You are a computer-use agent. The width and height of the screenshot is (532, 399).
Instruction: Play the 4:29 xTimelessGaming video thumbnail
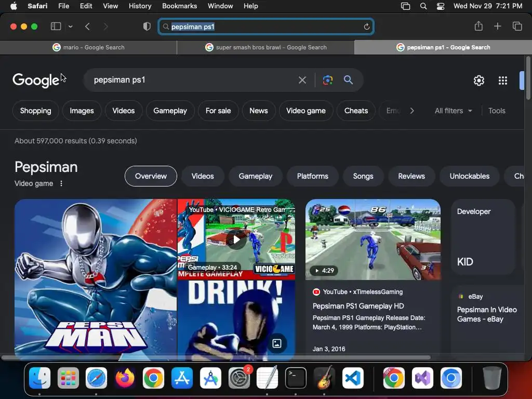(x=373, y=240)
